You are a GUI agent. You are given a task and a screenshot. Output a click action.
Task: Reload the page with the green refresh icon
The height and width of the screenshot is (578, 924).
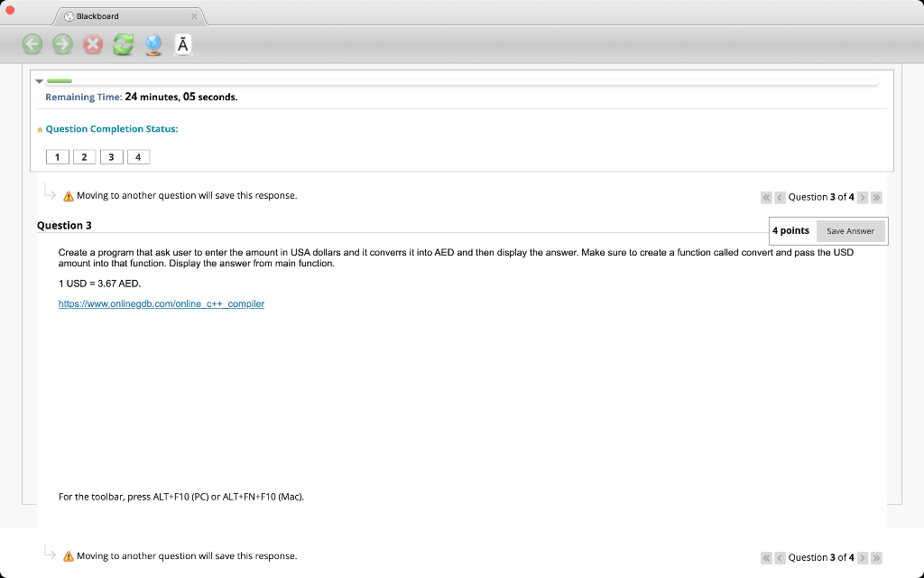click(x=123, y=44)
